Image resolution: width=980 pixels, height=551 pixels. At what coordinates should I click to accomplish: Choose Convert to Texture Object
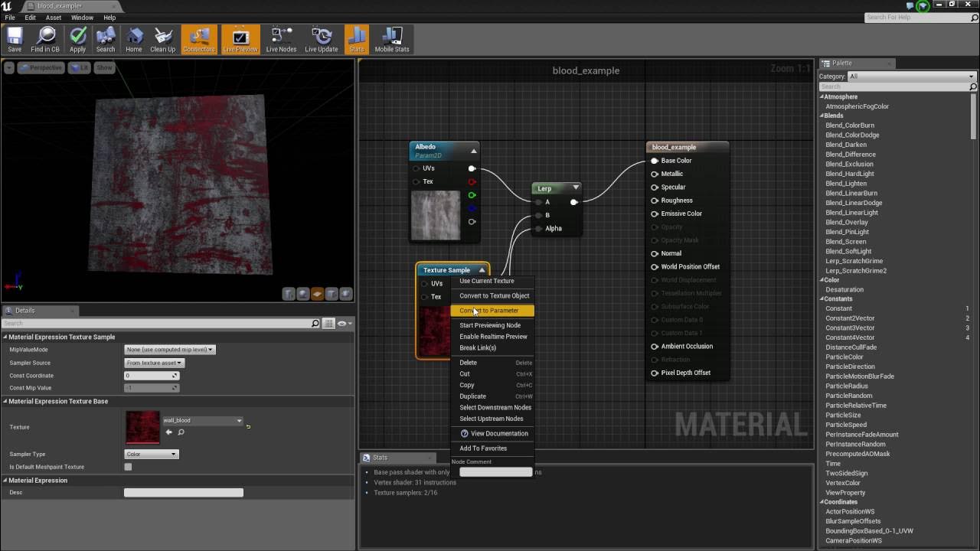pos(492,295)
